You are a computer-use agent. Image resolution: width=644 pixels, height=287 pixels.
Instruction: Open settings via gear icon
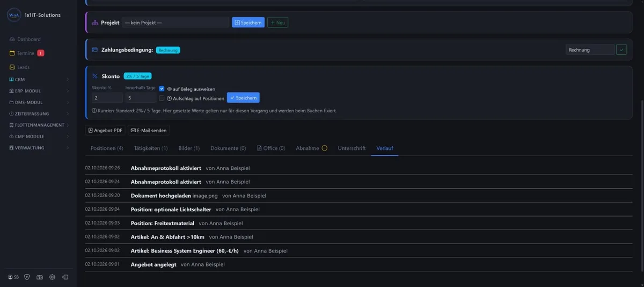click(x=52, y=277)
